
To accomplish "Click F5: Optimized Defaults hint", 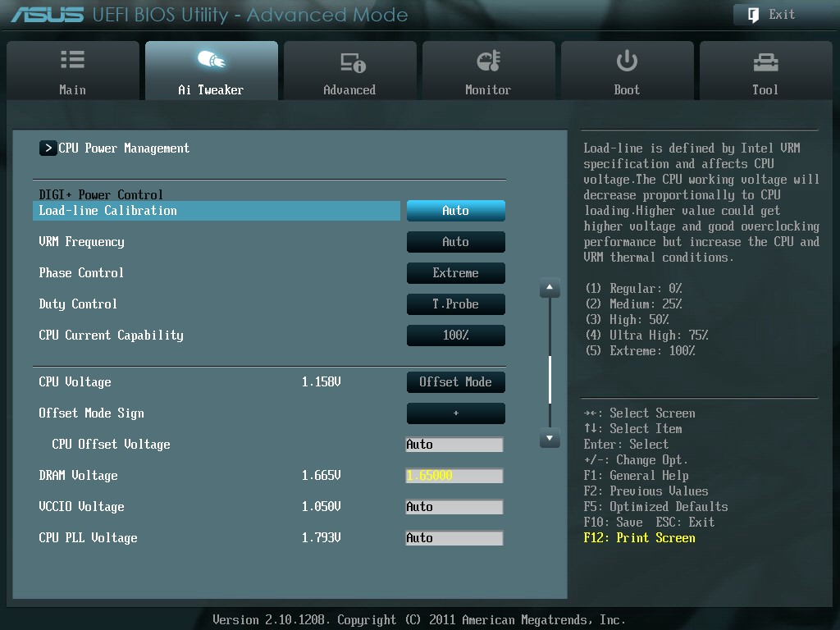I will click(x=655, y=507).
